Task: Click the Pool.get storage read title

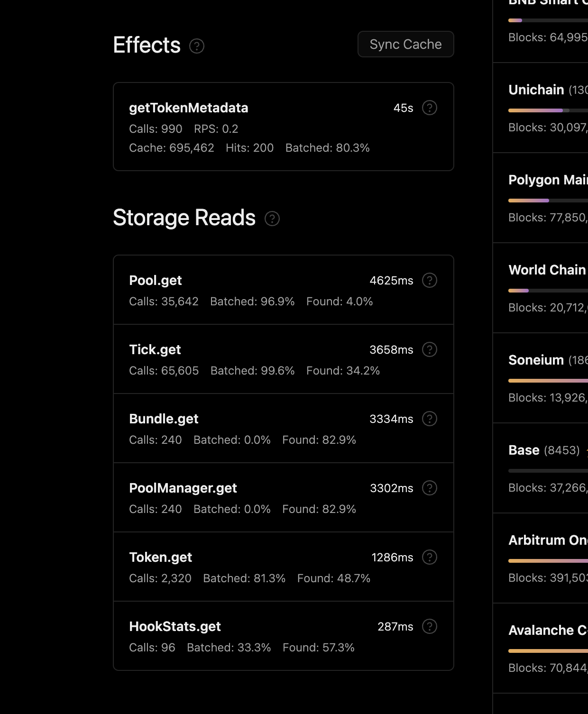Action: (x=156, y=280)
